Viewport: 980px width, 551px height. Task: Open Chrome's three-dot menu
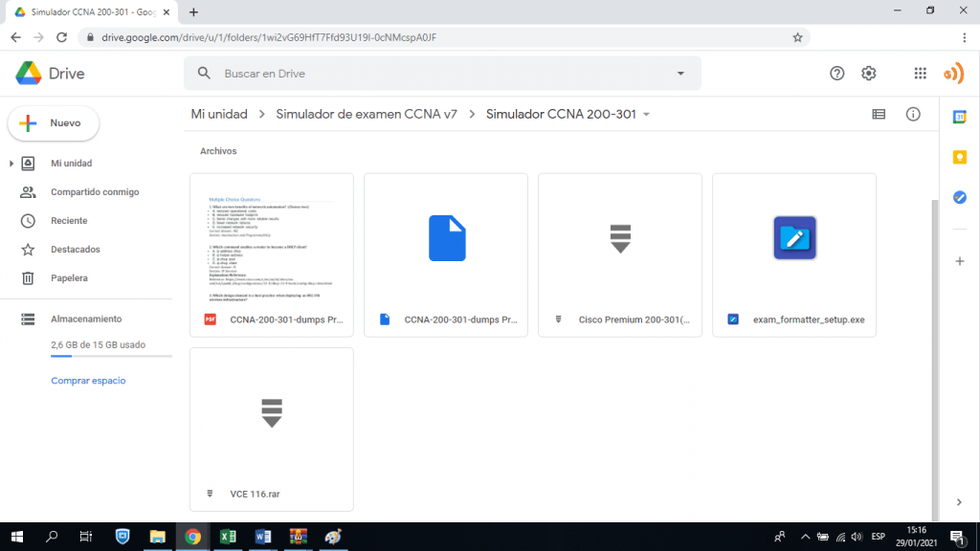pyautogui.click(x=965, y=37)
